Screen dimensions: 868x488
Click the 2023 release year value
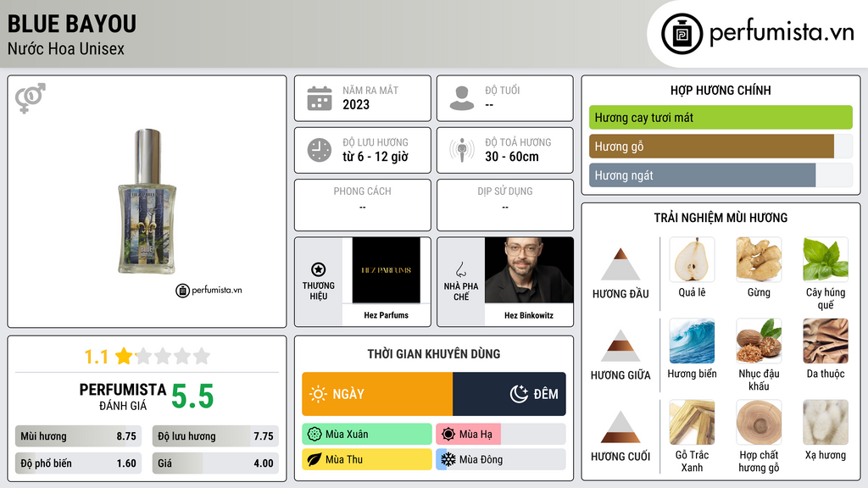(x=356, y=104)
